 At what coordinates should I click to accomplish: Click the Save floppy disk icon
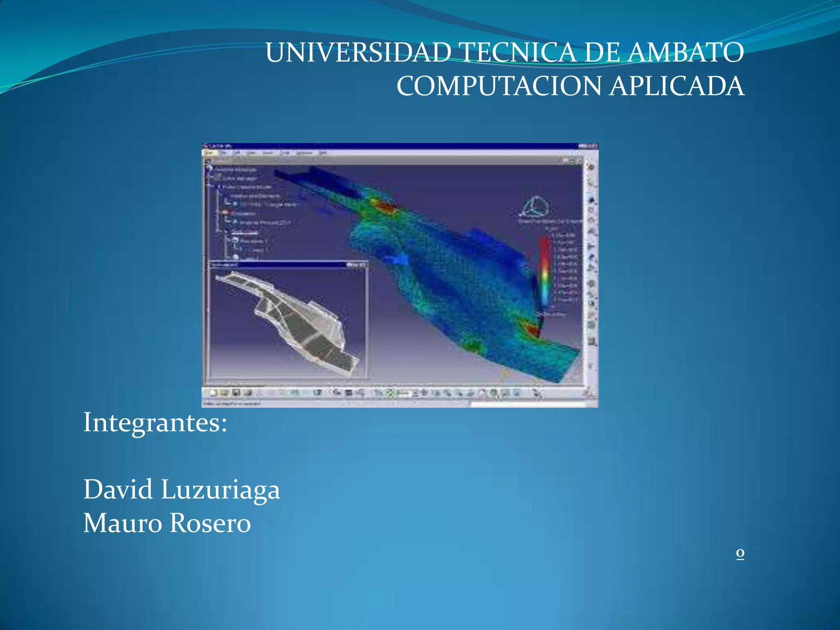(x=236, y=393)
